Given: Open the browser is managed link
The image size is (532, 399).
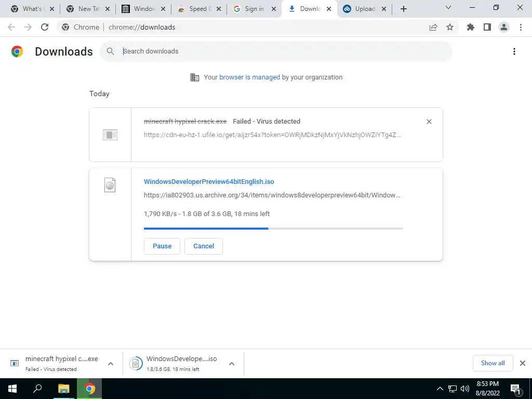Looking at the screenshot, I should click(x=249, y=77).
